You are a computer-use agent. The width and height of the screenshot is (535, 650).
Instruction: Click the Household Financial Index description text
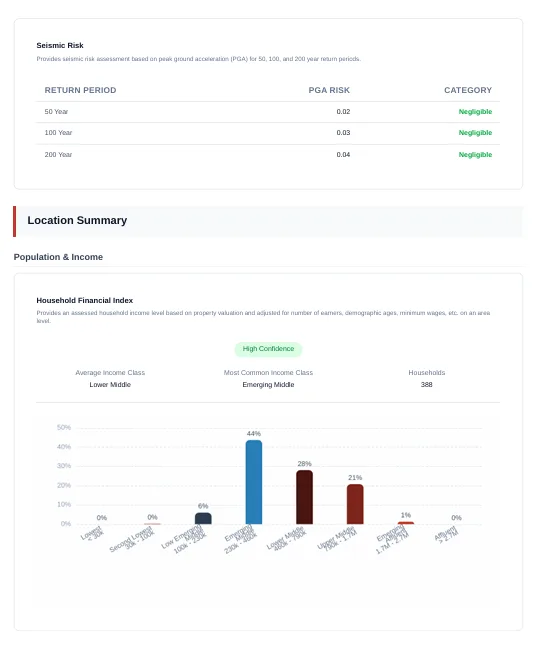tap(263, 317)
